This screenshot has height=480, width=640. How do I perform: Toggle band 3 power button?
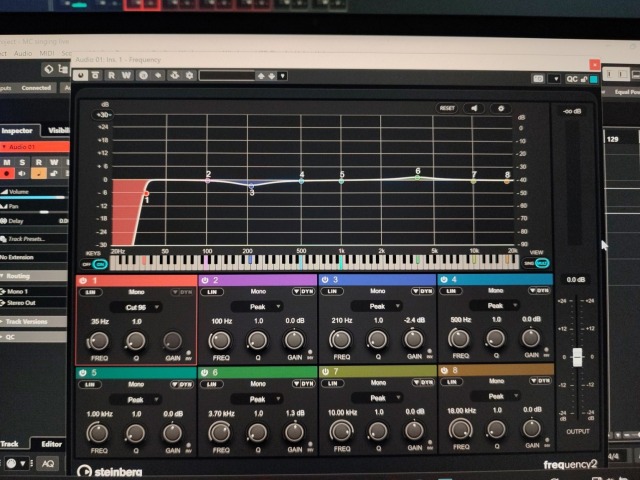[325, 280]
